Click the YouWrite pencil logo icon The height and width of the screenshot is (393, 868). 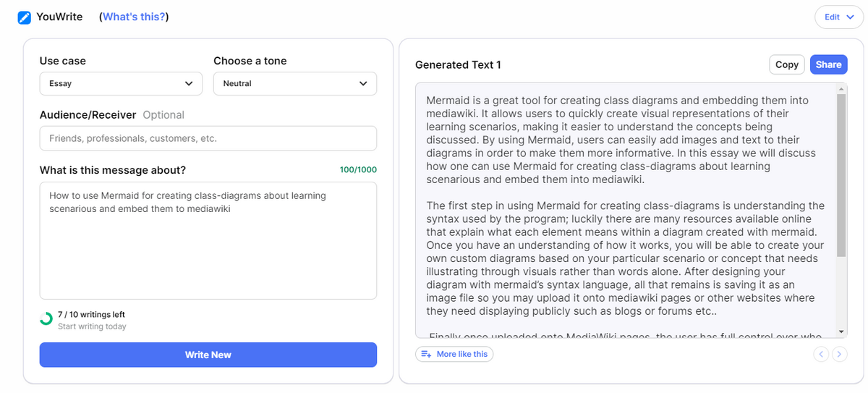tap(25, 17)
